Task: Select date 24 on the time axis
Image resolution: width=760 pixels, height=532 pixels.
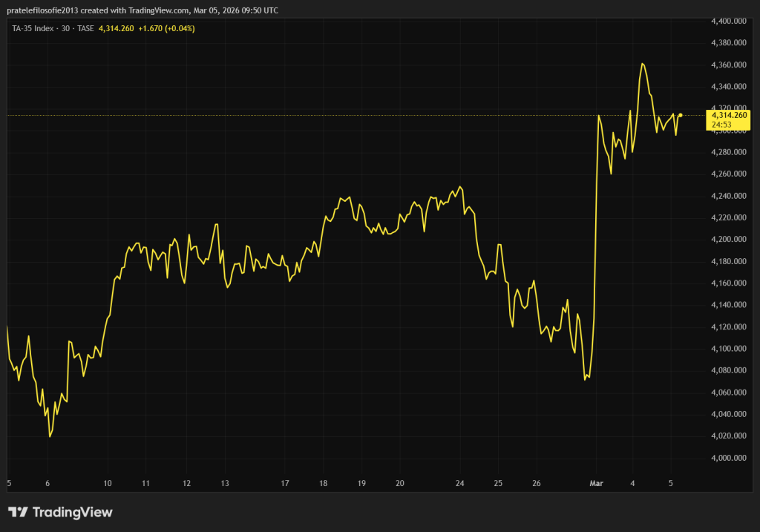Action: pos(460,483)
